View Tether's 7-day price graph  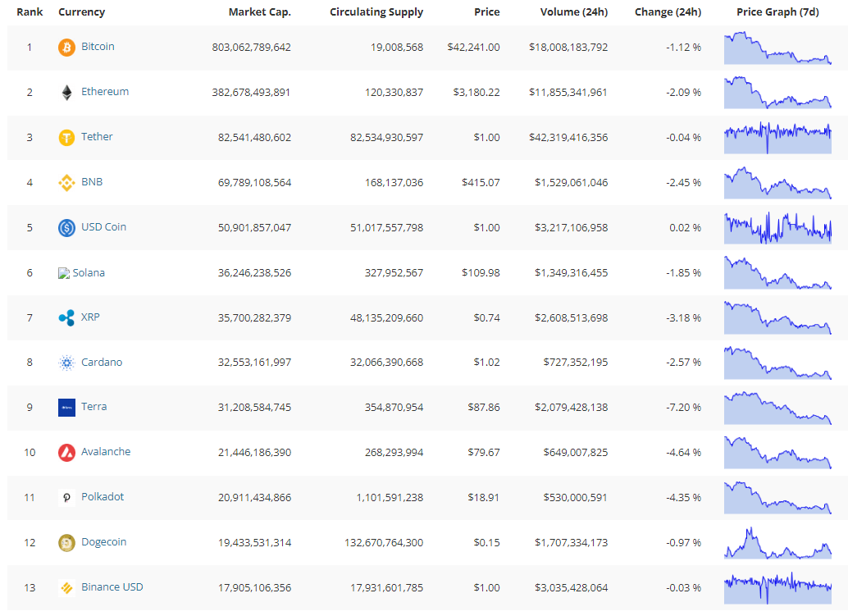click(777, 137)
